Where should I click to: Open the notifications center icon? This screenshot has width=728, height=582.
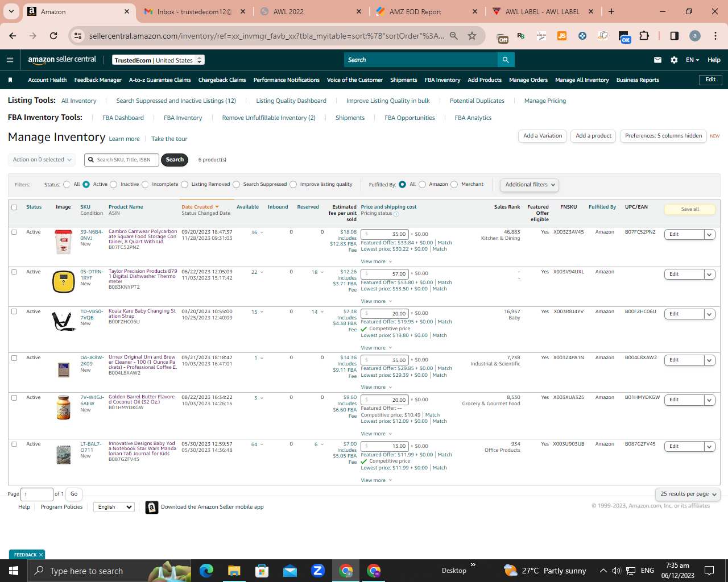[709, 571]
